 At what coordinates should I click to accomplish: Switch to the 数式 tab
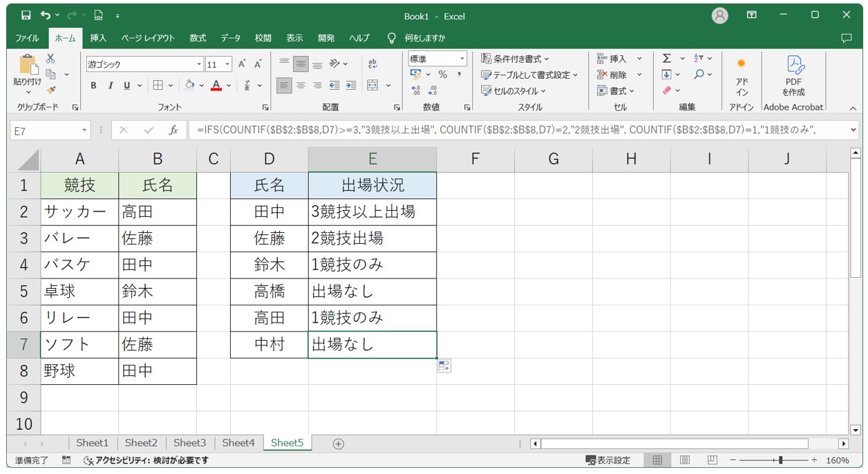click(198, 38)
